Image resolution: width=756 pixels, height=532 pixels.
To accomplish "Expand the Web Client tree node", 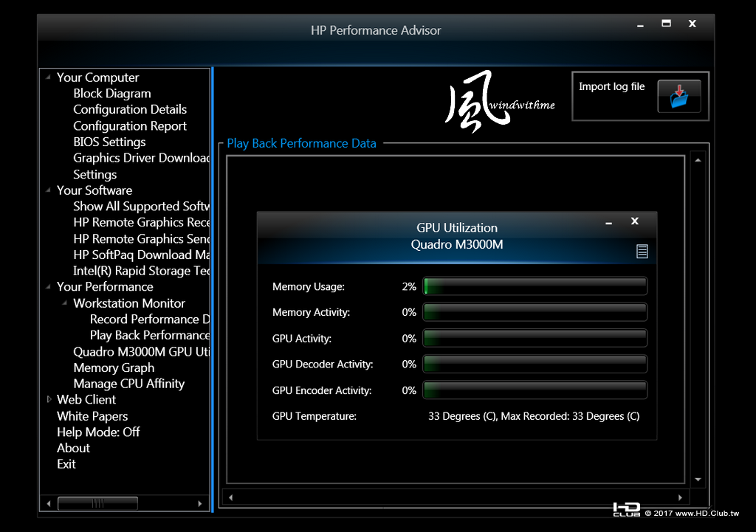I will (x=49, y=399).
